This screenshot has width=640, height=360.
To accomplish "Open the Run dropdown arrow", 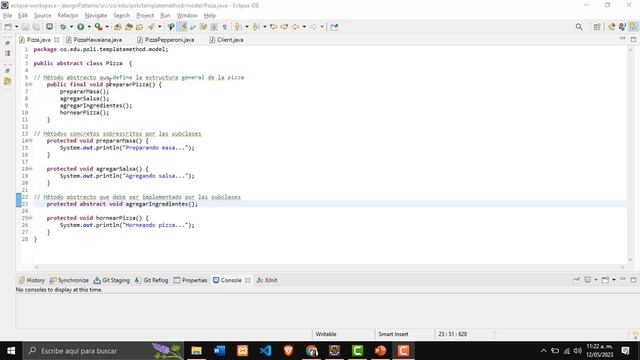I will tap(89, 27).
